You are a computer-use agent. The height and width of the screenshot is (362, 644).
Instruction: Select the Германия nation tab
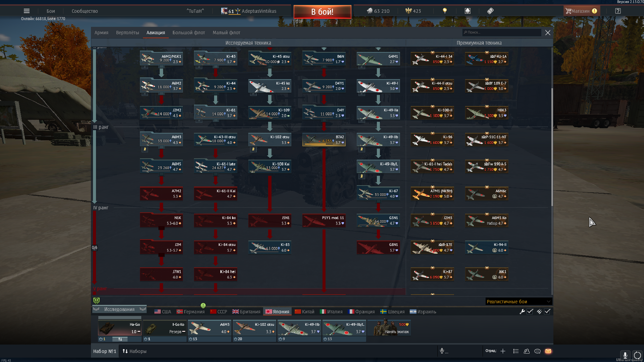click(x=191, y=312)
